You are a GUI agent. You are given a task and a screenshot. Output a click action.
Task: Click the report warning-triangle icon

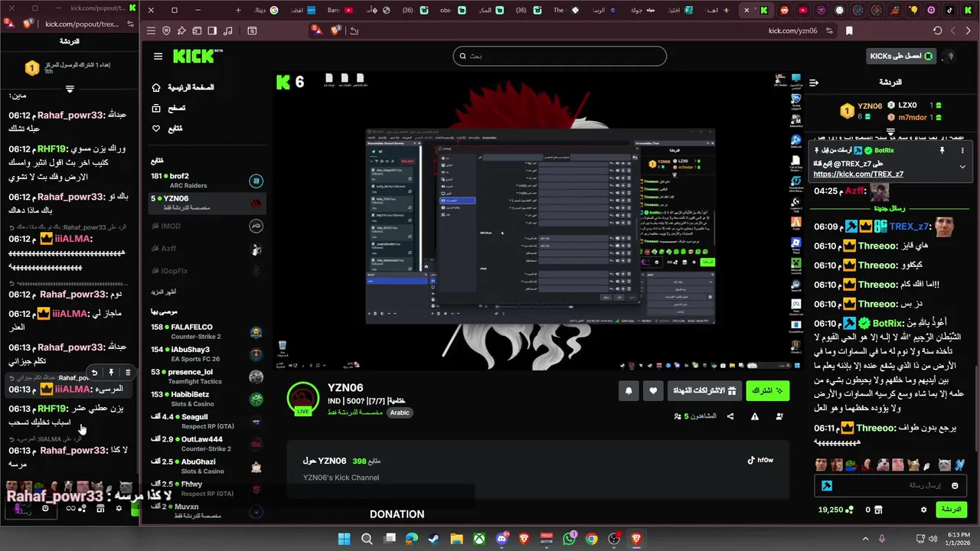(755, 416)
